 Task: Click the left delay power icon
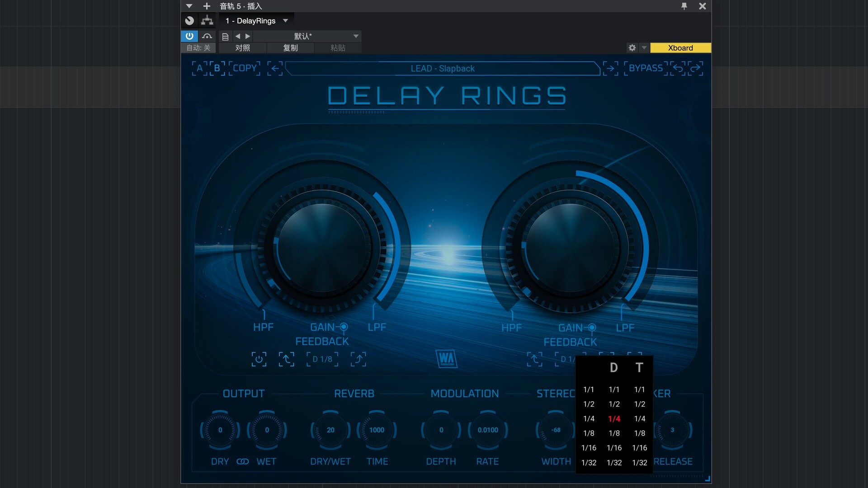click(259, 359)
